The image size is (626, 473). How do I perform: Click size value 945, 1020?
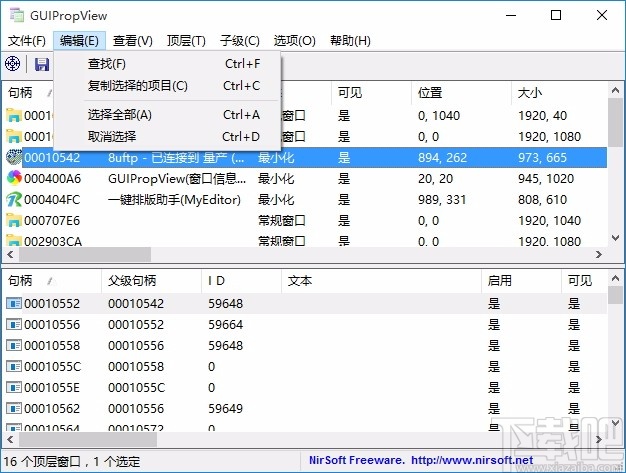[546, 178]
